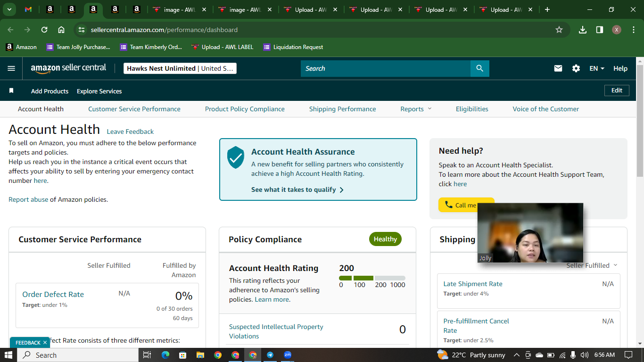Open File Explorer from the taskbar
The image size is (644, 362).
(x=200, y=355)
